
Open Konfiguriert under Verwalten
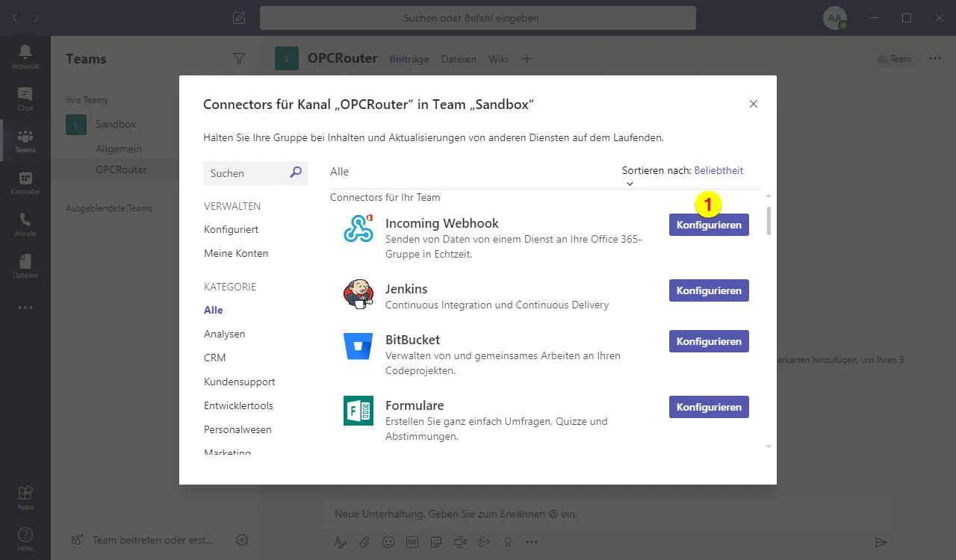232,229
